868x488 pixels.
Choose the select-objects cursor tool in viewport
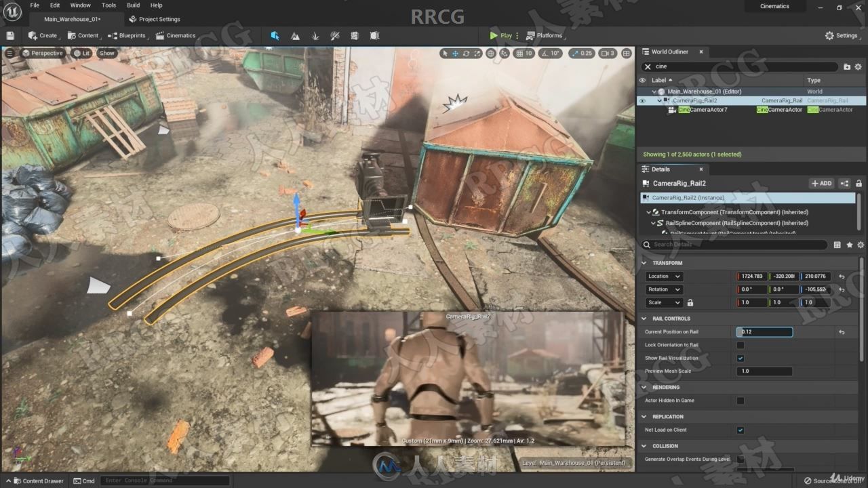point(445,53)
